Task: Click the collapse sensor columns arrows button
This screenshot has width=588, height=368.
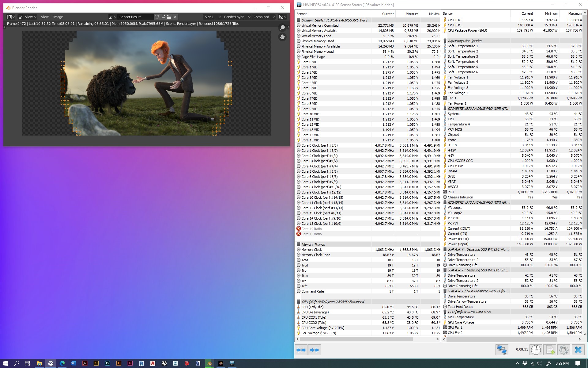Action: click(314, 350)
